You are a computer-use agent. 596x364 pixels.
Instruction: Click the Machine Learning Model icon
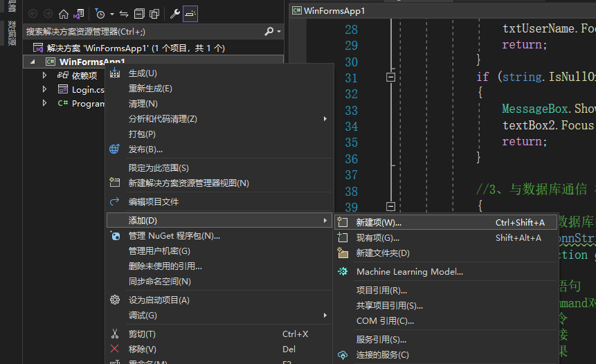coord(343,271)
